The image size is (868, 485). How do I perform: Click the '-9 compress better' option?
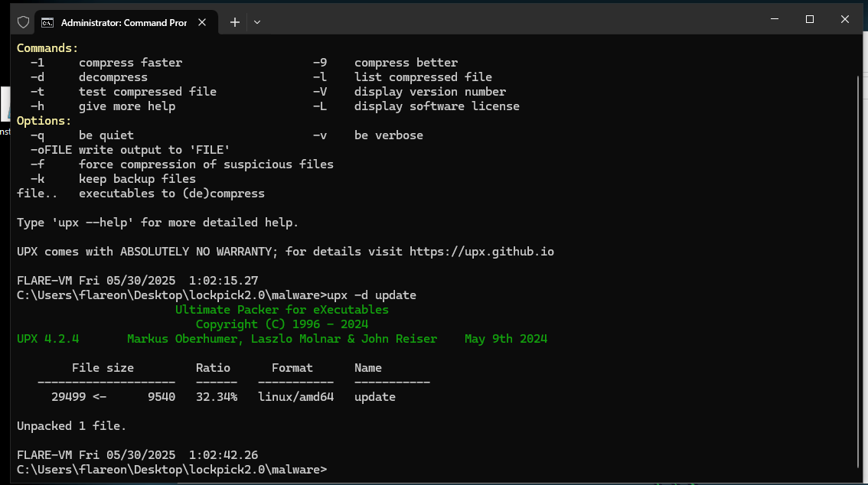(x=385, y=63)
